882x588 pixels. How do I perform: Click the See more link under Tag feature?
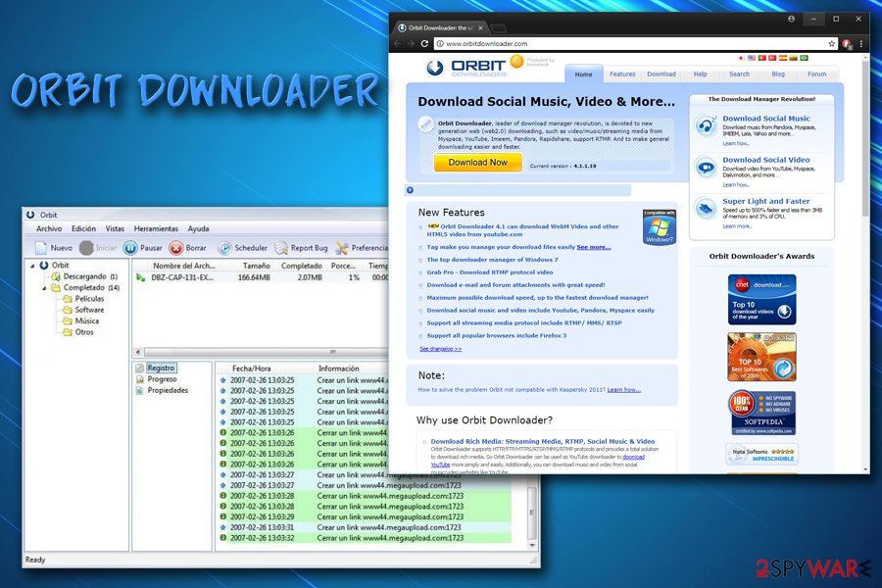pos(594,247)
